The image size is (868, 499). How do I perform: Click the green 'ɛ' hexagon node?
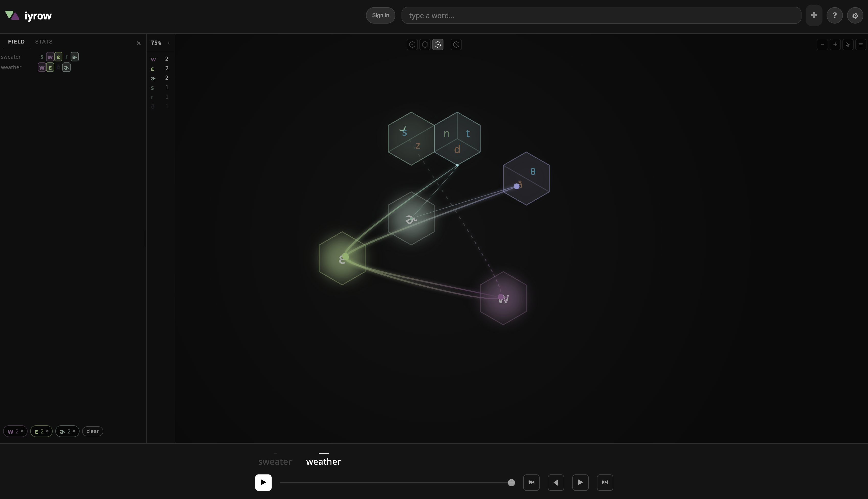342,258
